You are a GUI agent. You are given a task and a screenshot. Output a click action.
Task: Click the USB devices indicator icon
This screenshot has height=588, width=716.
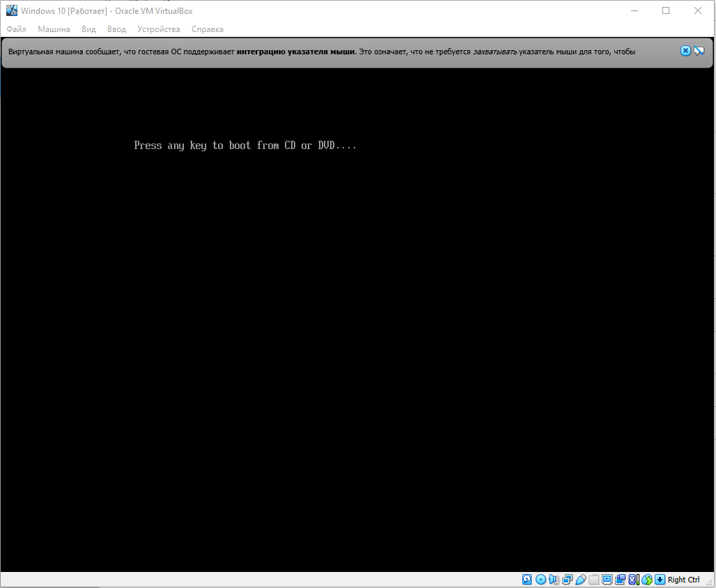581,580
